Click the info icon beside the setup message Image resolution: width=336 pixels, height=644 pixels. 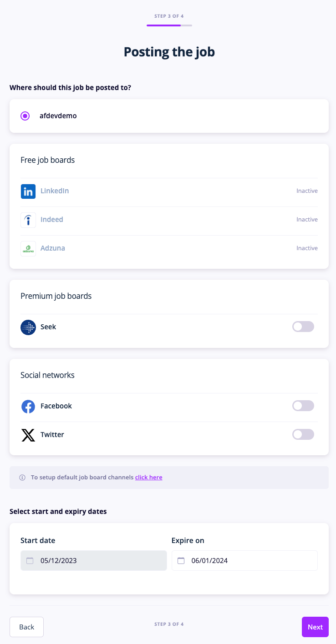pyautogui.click(x=22, y=478)
